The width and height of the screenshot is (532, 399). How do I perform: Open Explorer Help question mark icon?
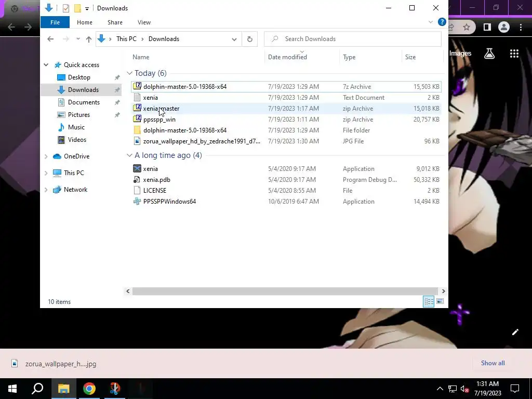442,22
